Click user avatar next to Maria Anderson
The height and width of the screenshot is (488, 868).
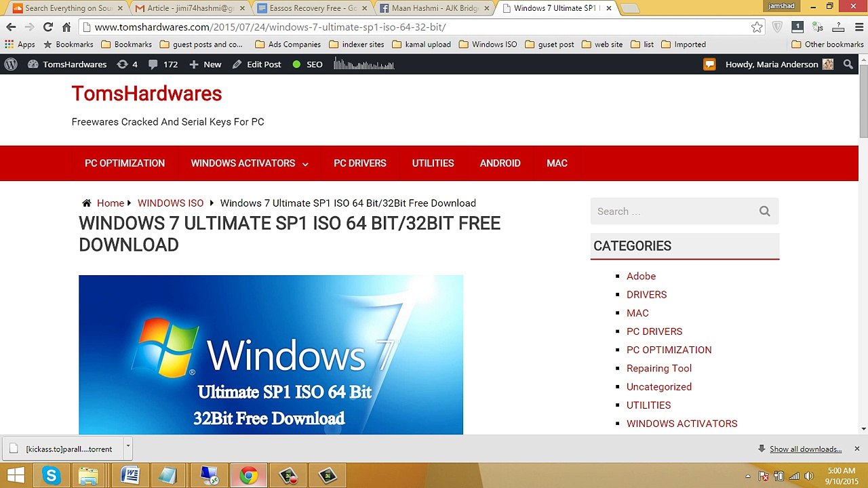tap(827, 64)
